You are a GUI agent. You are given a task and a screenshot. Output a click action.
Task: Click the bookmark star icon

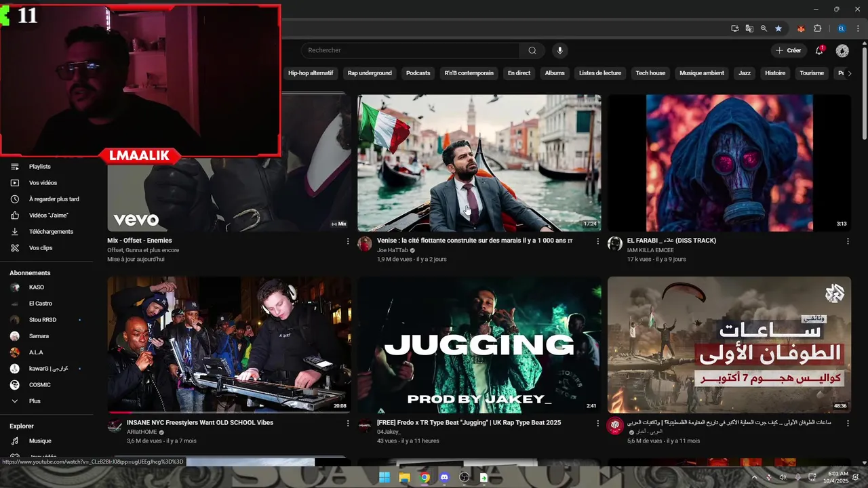(x=778, y=28)
